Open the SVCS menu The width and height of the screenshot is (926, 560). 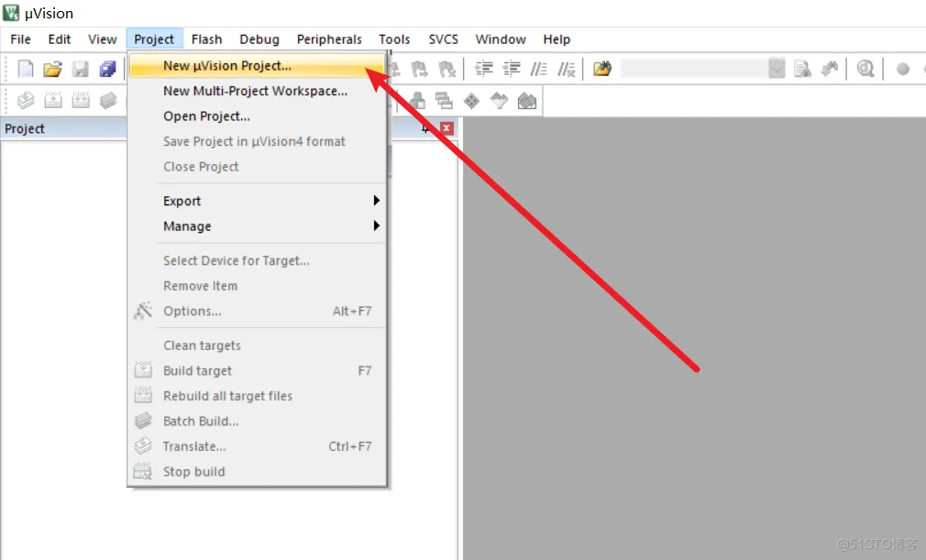443,38
